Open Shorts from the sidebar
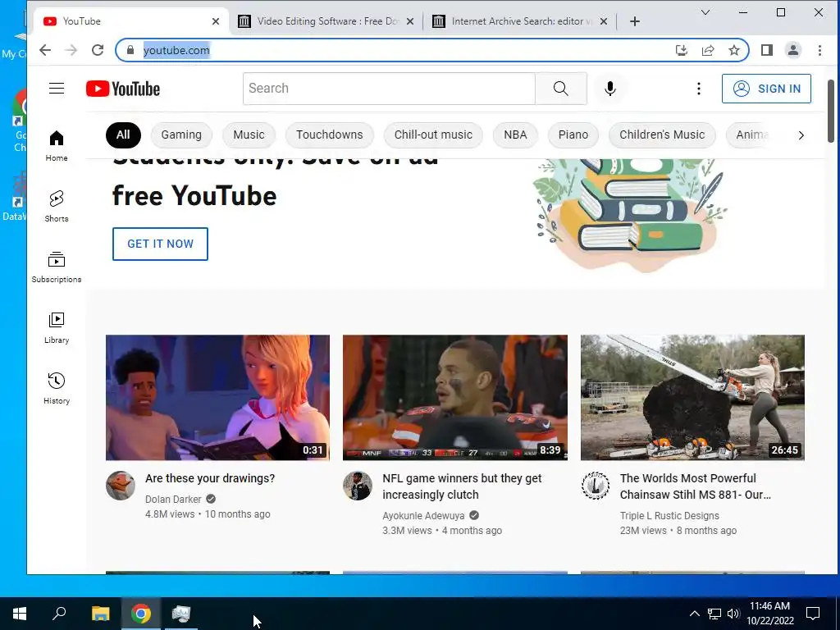Viewport: 840px width, 630px height. 57,206
